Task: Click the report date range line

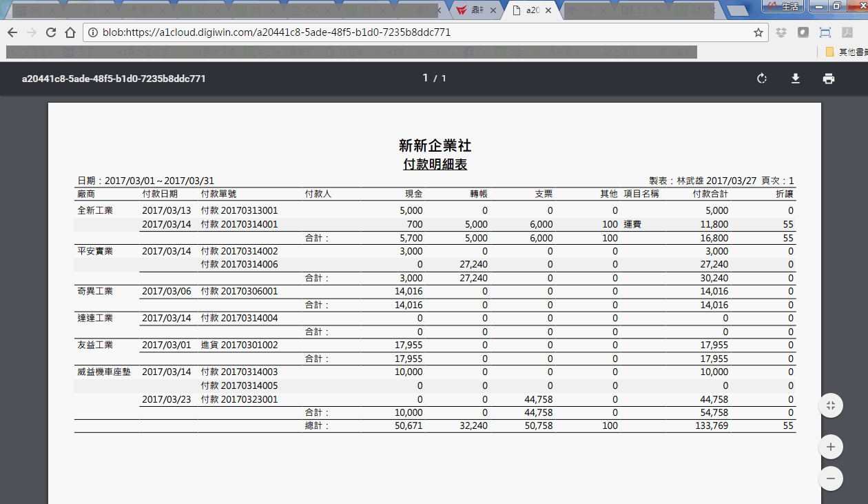Action: click(x=145, y=181)
